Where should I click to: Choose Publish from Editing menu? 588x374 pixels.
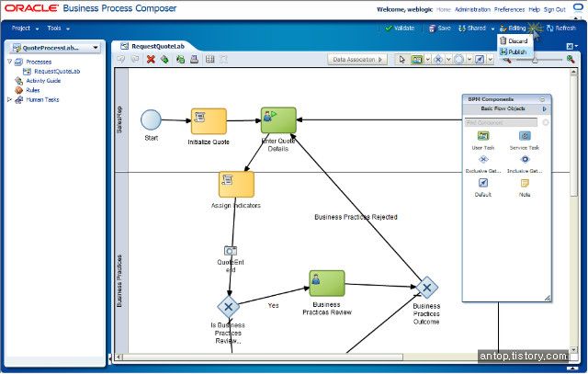pos(514,51)
